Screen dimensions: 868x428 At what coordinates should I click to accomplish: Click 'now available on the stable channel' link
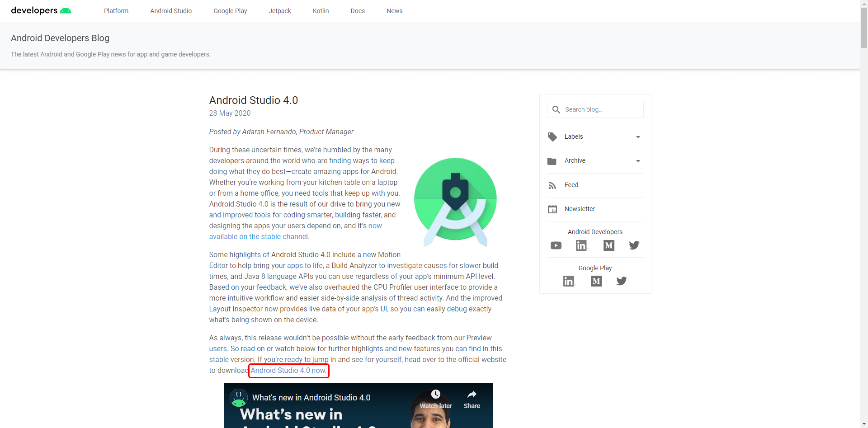coord(259,236)
